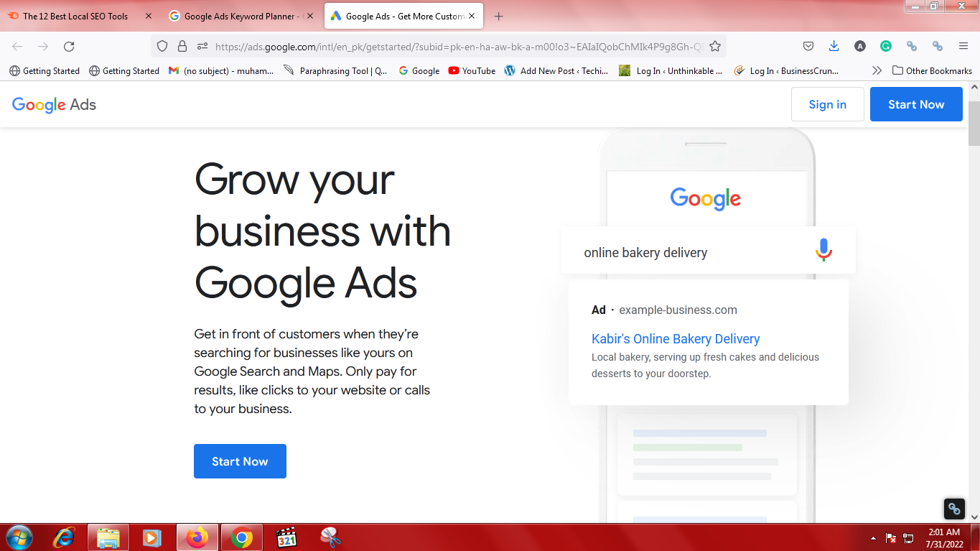Click the microphone voice search icon

click(823, 250)
